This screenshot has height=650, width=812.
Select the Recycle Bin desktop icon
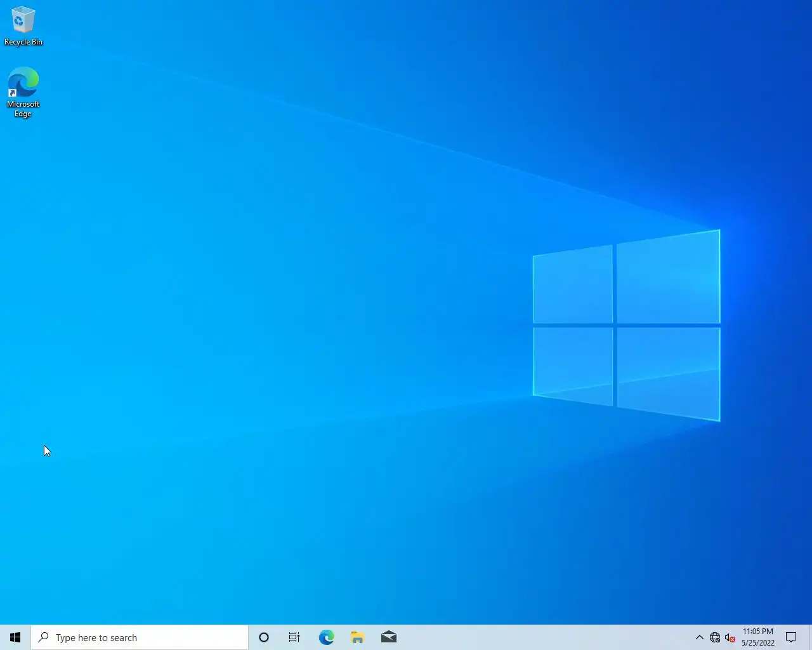[23, 26]
